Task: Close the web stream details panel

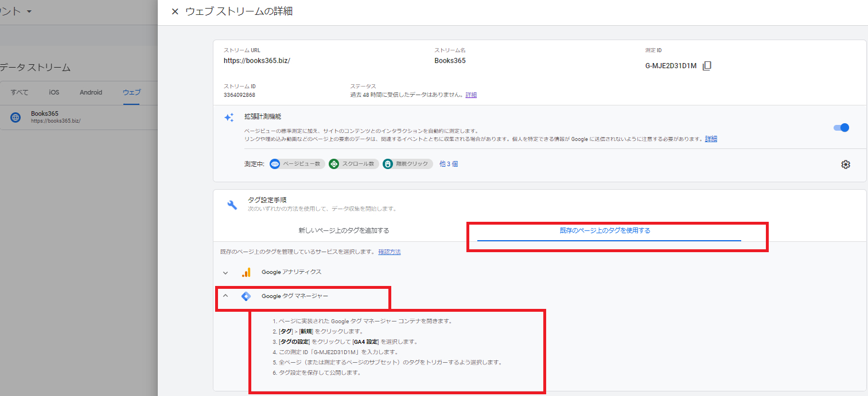Action: point(175,11)
